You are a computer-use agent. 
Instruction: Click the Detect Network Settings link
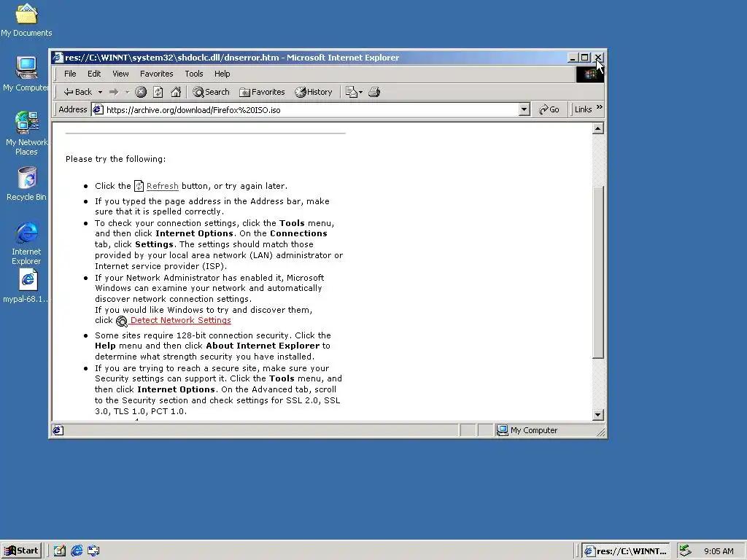tap(181, 320)
